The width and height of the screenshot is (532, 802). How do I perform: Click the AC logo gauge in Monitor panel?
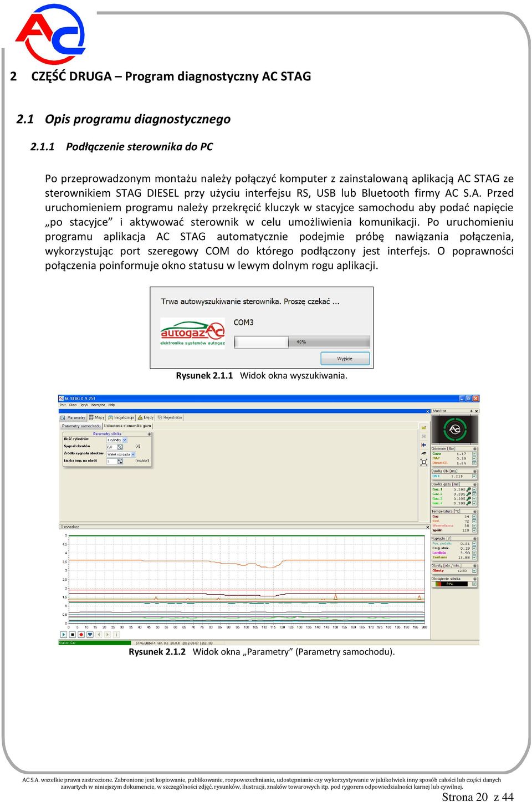pyautogui.click(x=455, y=430)
